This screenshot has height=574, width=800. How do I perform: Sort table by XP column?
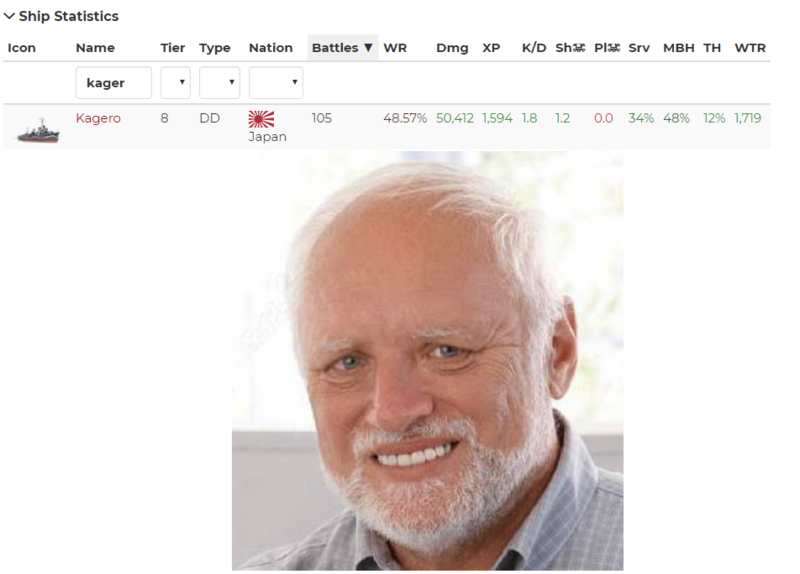(x=491, y=48)
